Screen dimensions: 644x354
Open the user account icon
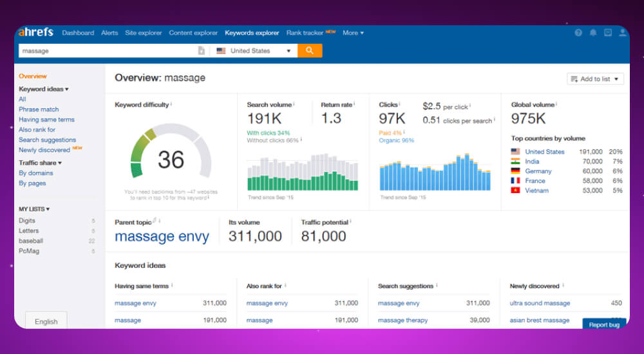[623, 33]
